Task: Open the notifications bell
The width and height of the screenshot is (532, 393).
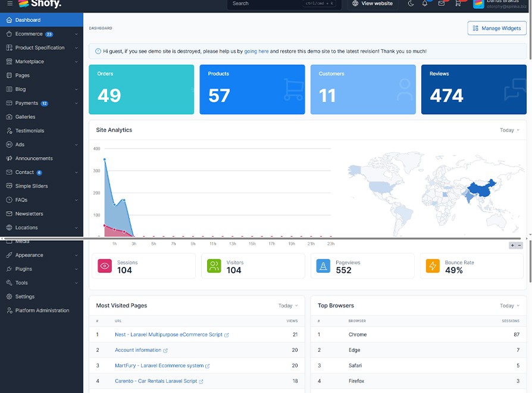Action: [x=425, y=4]
